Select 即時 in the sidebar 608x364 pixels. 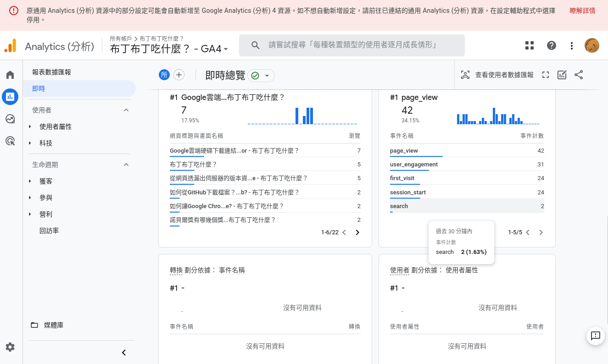tap(79, 88)
